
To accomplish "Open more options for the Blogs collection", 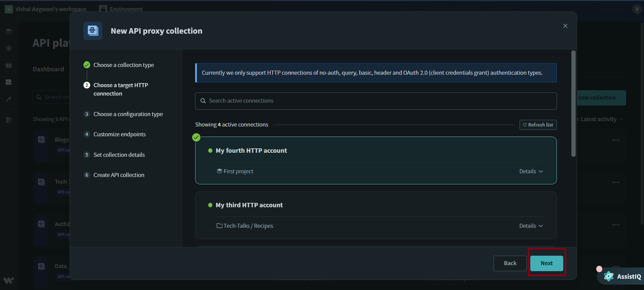I will [x=616, y=140].
